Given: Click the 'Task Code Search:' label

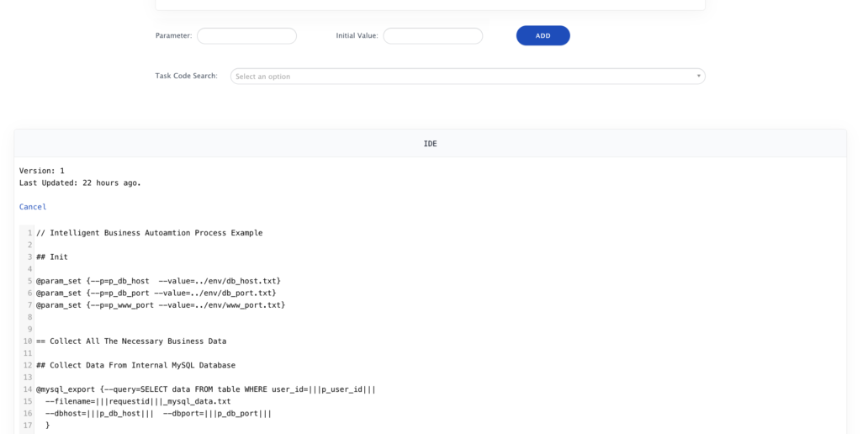Looking at the screenshot, I should (x=186, y=76).
